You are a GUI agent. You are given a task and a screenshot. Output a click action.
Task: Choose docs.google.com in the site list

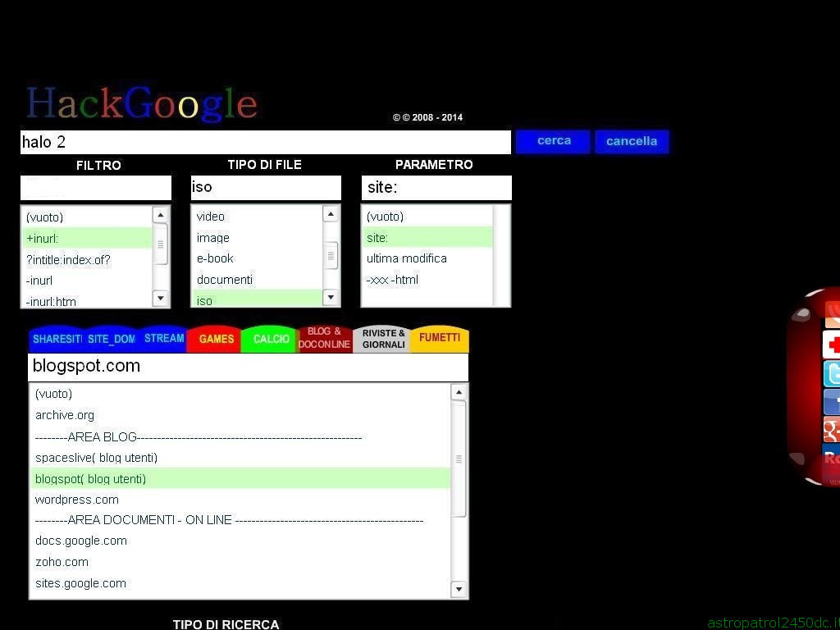pos(240,541)
